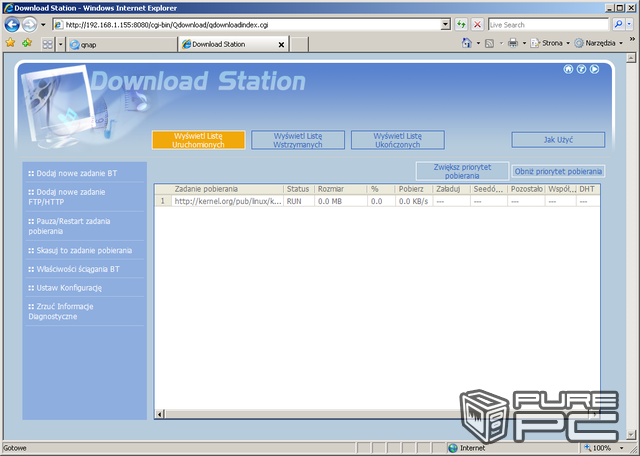Select the kernel.org download task row
640x456 pixels.
point(377,201)
